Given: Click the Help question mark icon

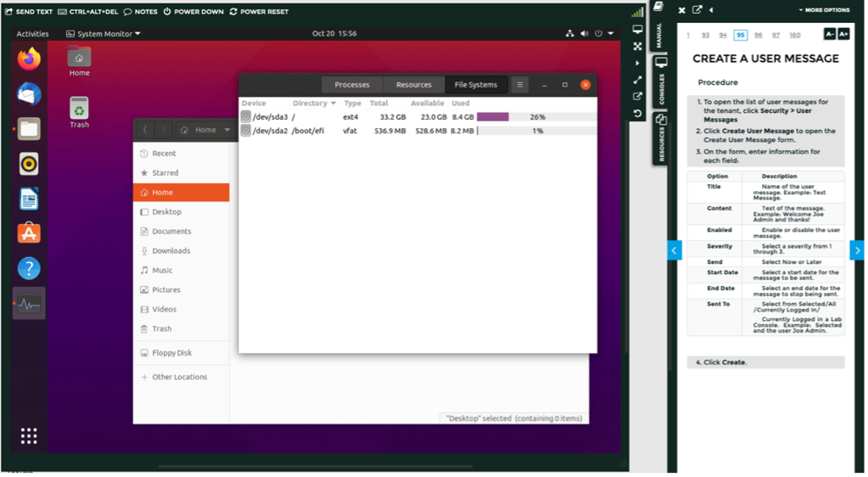Looking at the screenshot, I should point(29,268).
